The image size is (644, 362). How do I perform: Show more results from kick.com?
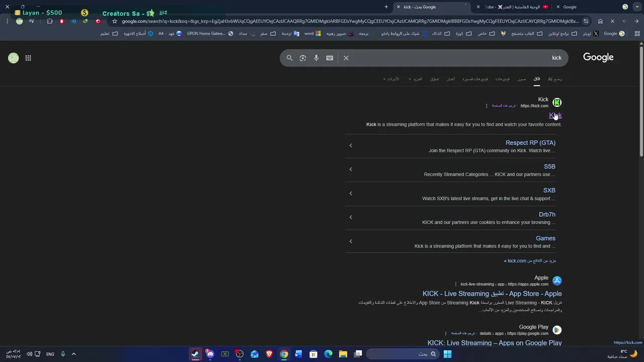tap(530, 261)
